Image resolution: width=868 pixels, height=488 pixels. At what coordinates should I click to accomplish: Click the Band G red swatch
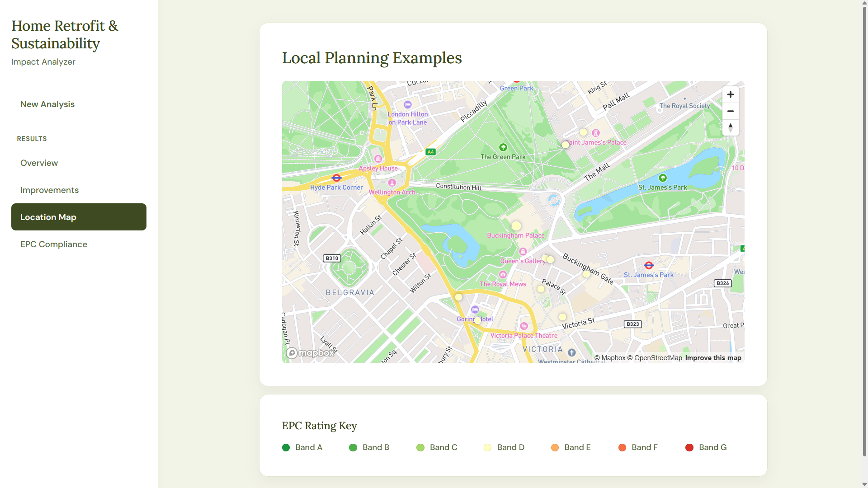[x=689, y=447]
